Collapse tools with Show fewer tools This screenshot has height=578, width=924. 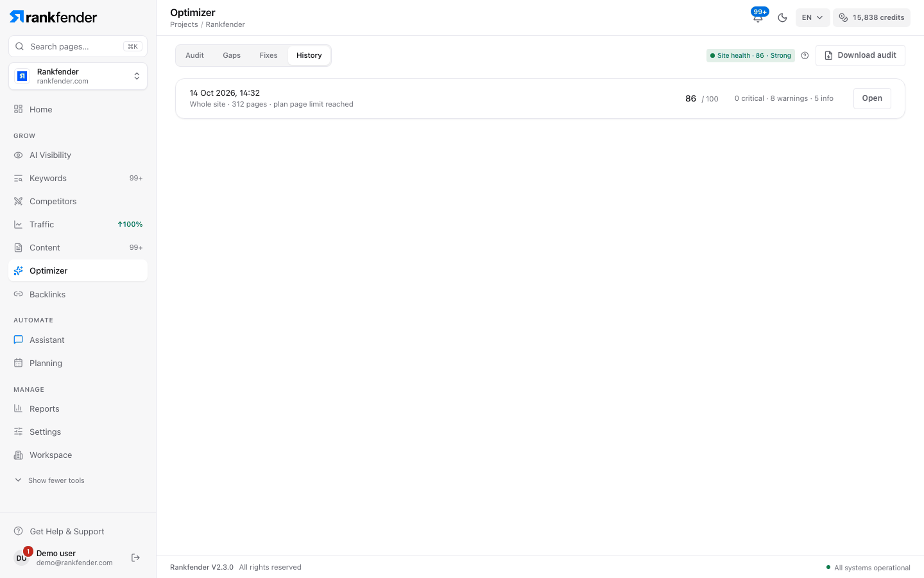tap(50, 480)
